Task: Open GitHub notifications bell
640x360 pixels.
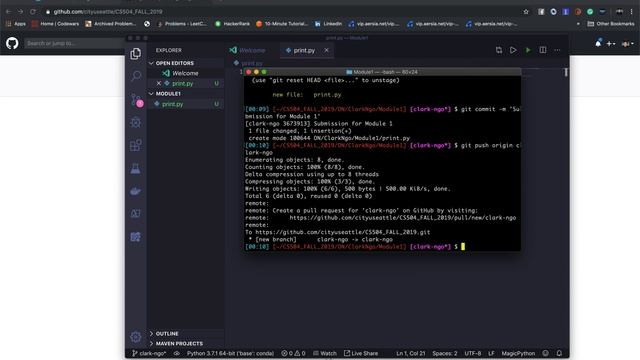Action: click(598, 43)
